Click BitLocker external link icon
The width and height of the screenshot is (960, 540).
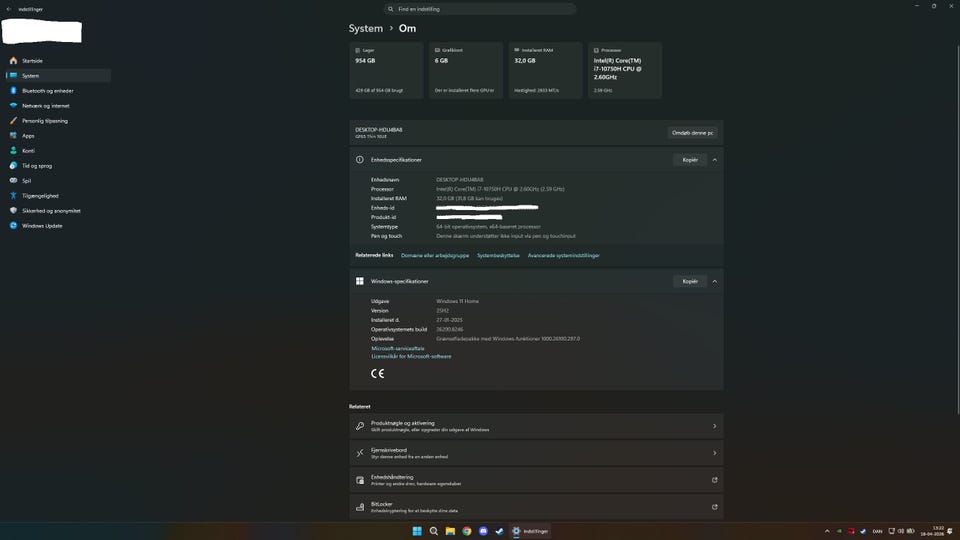714,507
